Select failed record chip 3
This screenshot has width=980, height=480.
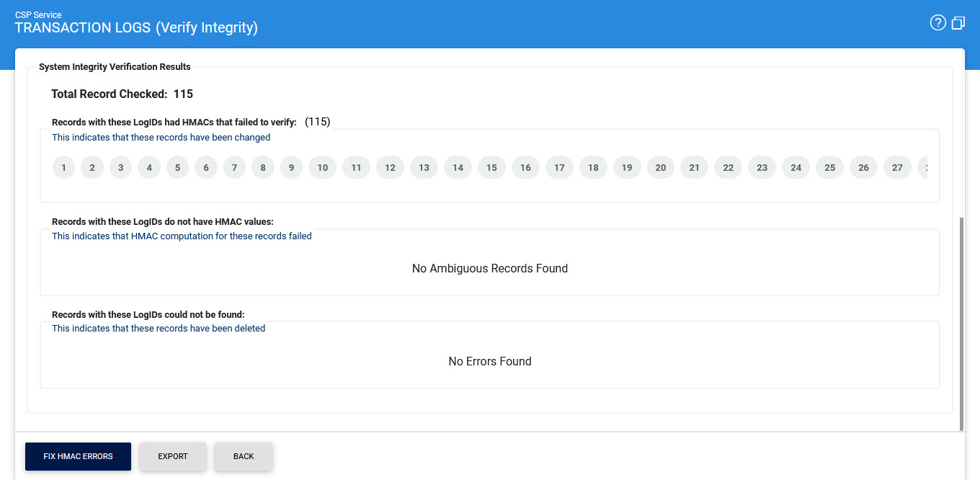click(x=120, y=168)
